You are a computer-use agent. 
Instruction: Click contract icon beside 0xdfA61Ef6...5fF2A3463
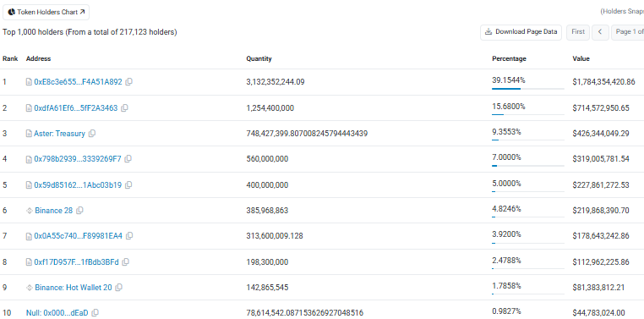(29, 108)
